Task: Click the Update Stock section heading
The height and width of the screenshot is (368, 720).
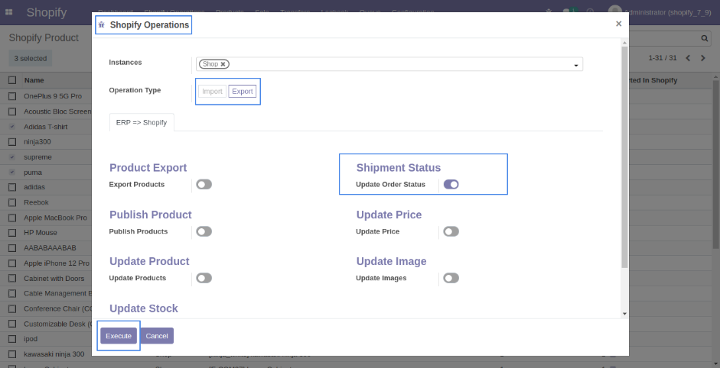Action: coord(143,308)
